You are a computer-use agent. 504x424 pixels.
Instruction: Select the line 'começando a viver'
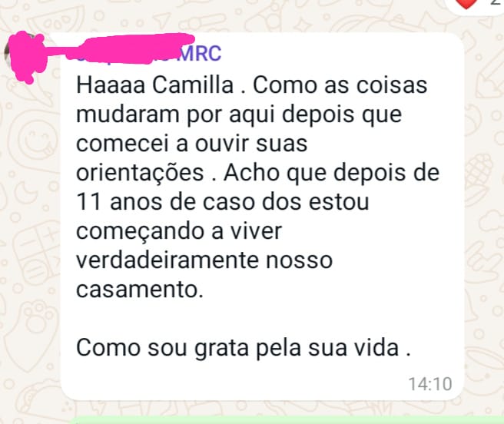(179, 232)
